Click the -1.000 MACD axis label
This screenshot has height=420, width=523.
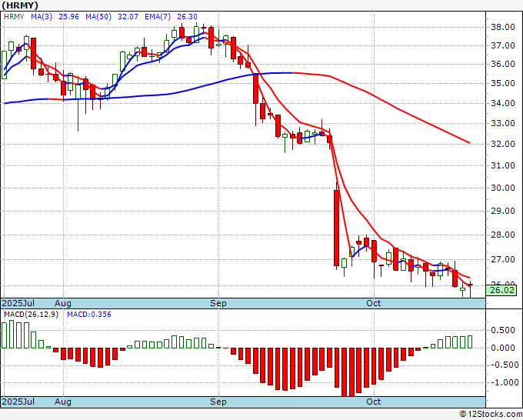(x=502, y=382)
